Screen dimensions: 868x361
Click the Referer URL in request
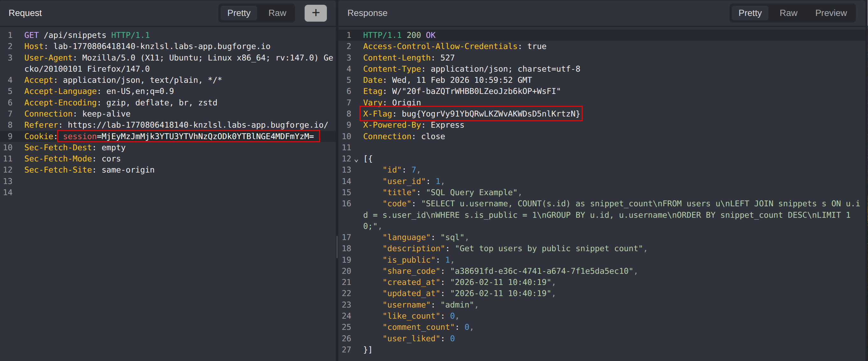tap(197, 125)
